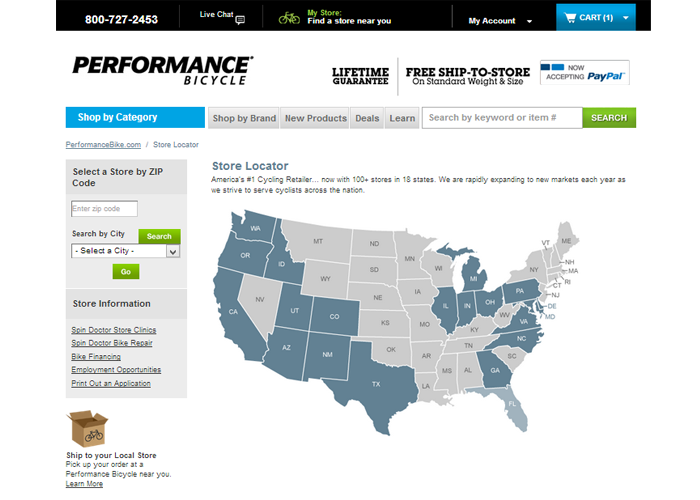The image size is (700, 500).
Task: Click Find a store near you
Action: click(x=349, y=21)
